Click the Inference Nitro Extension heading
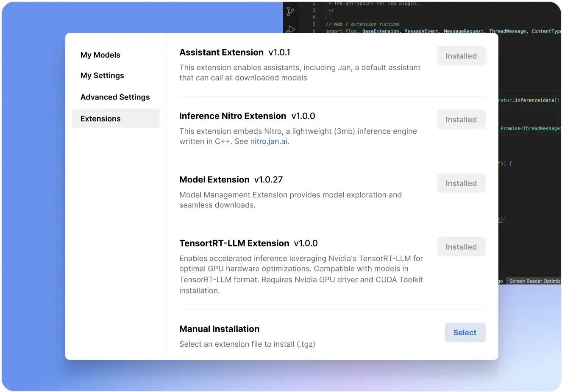The image size is (562, 392). click(233, 116)
